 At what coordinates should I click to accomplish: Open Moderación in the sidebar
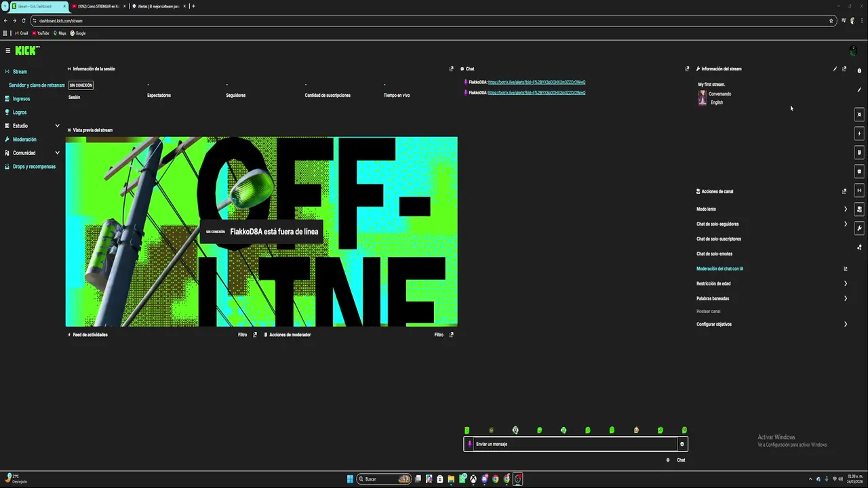coord(24,139)
